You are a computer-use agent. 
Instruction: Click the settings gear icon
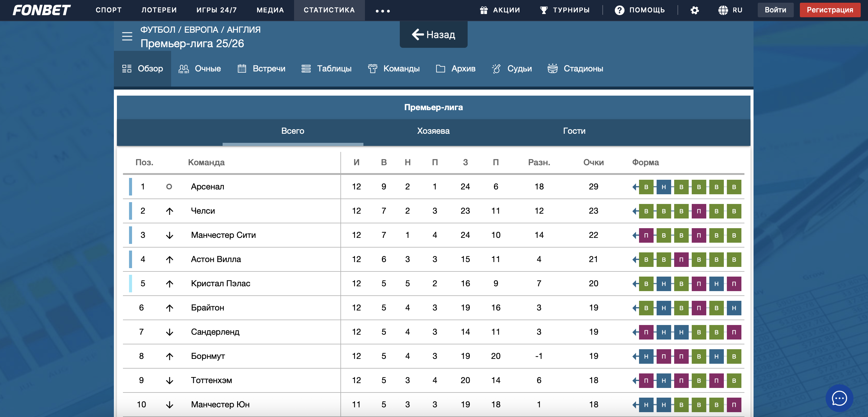(694, 10)
